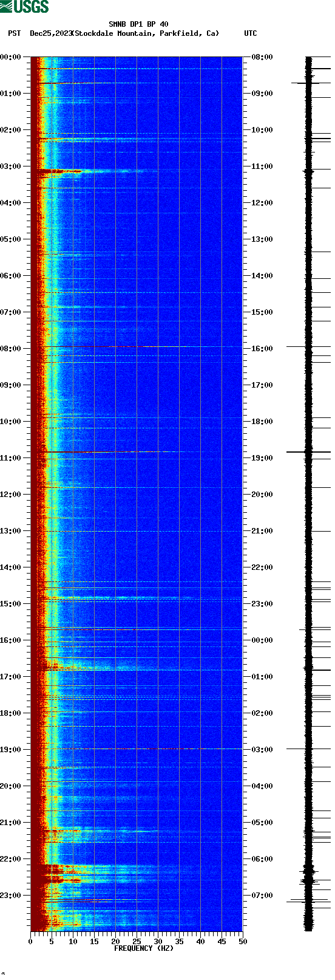Click the 00:00 PST time label
The width and height of the screenshot is (335, 980).
[11, 57]
